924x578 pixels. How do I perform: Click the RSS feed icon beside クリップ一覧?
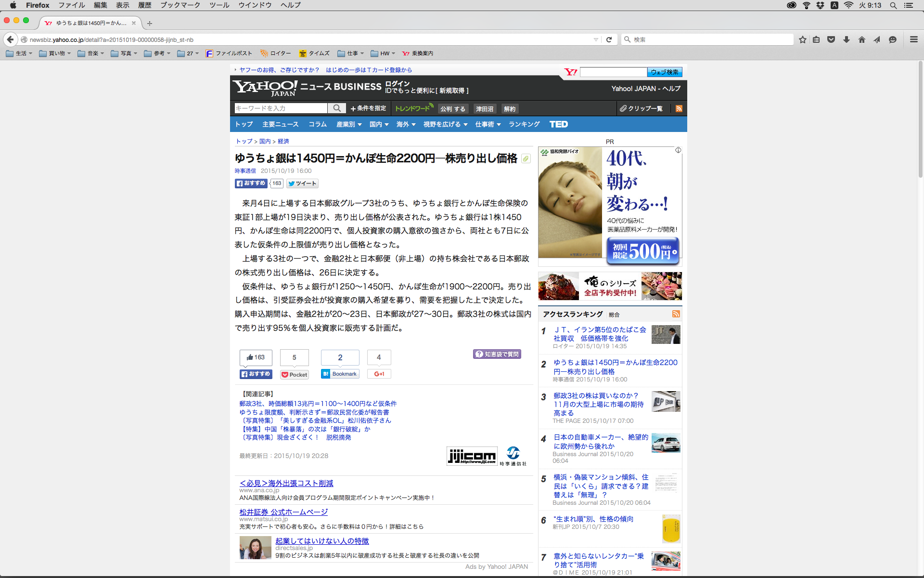pos(679,108)
